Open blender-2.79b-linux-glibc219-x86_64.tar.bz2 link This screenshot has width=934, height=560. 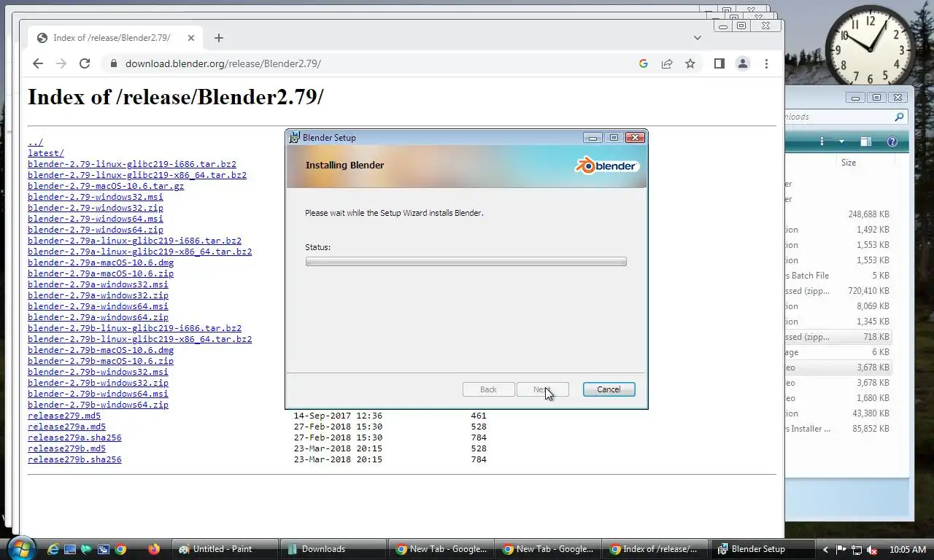click(140, 339)
